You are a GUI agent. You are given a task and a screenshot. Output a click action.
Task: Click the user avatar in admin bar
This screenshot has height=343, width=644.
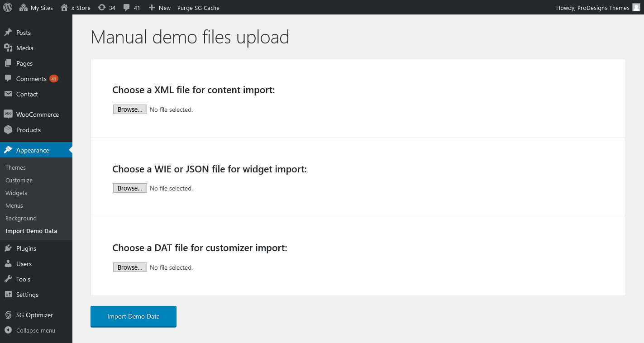coord(636,7)
